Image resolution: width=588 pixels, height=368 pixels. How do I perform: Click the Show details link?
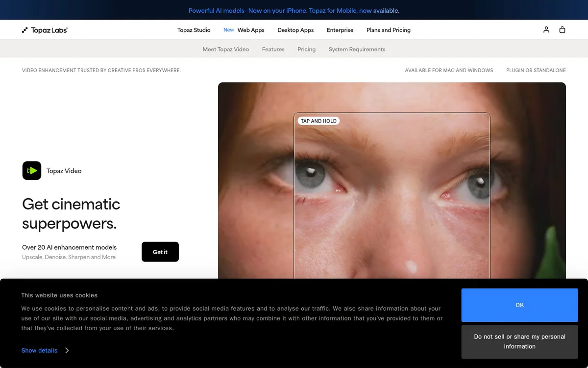(39, 350)
